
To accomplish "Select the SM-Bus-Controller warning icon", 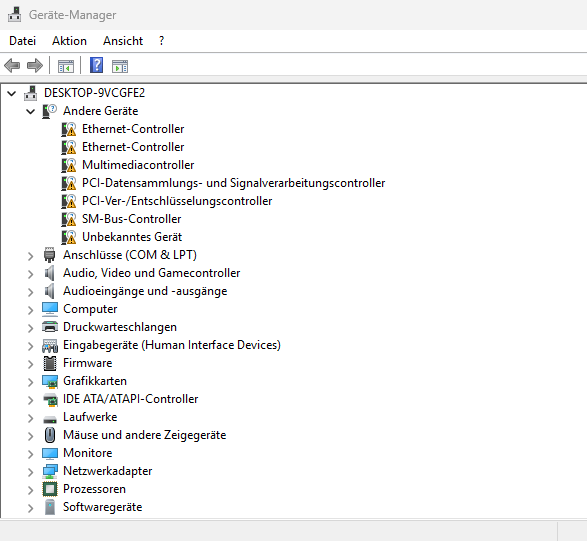I will (x=69, y=219).
